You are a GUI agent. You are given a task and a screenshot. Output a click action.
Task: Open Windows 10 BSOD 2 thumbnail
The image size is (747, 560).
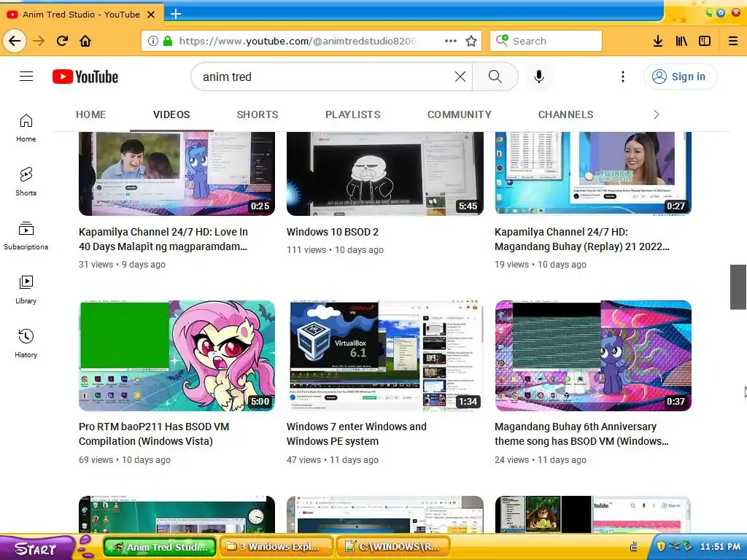tap(385, 174)
